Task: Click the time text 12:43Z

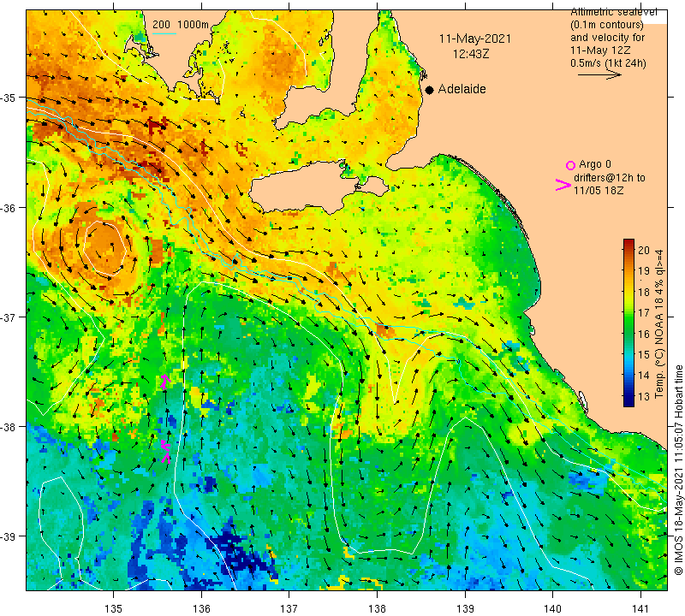Action: [470, 54]
